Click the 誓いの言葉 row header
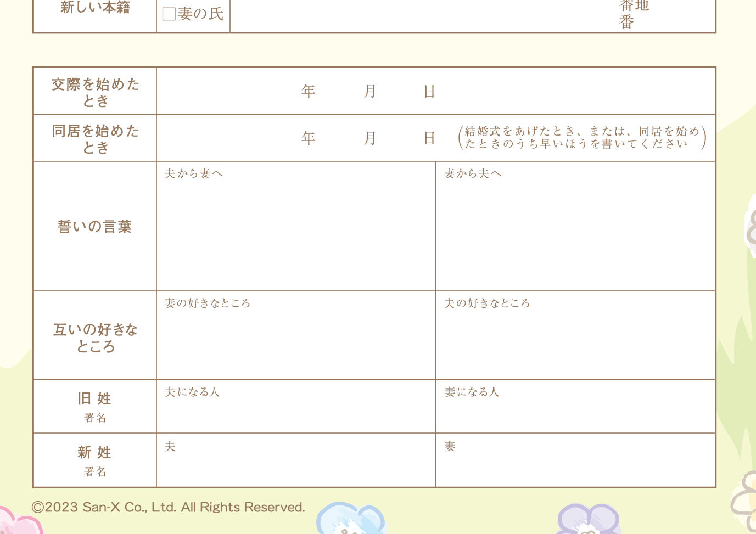Viewport: 756px width, 534px height. coord(94,226)
